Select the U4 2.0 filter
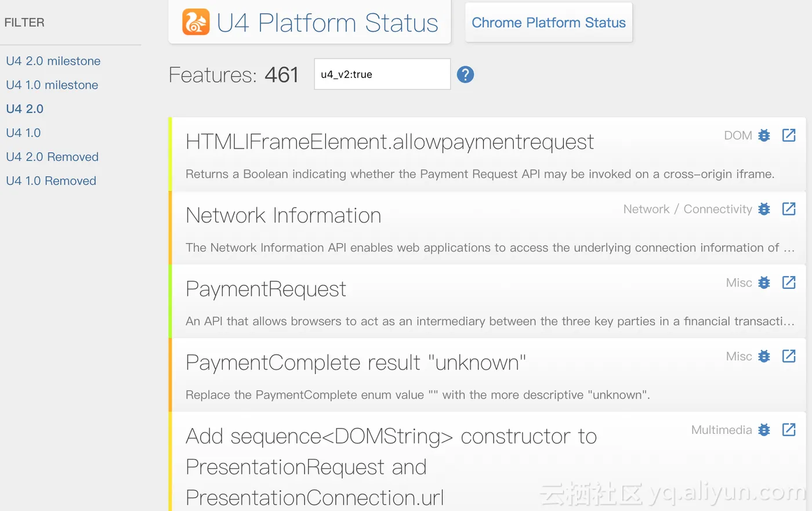812x511 pixels. coord(25,108)
